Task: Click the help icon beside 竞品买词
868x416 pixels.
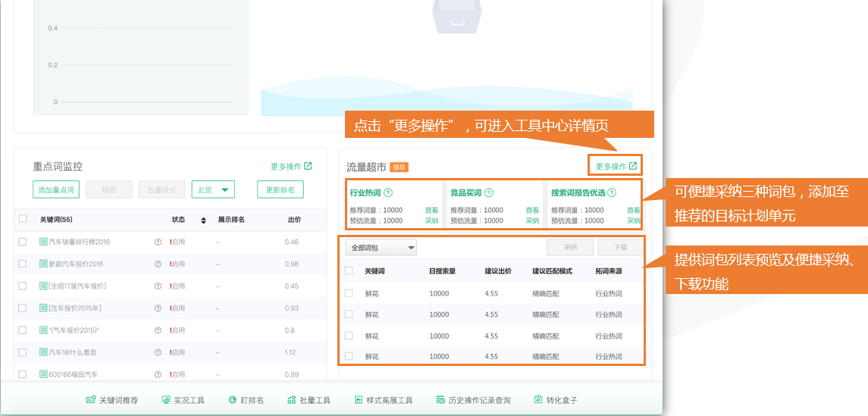Action: pyautogui.click(x=489, y=193)
